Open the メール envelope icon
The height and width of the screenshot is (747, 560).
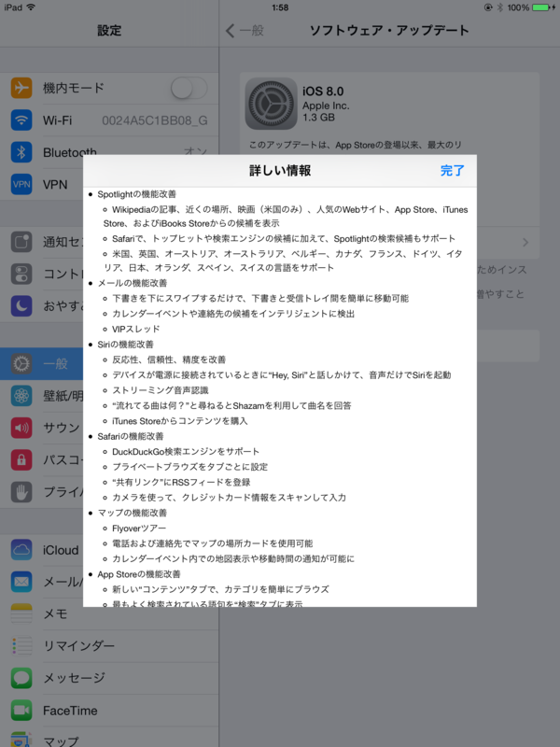[21, 582]
